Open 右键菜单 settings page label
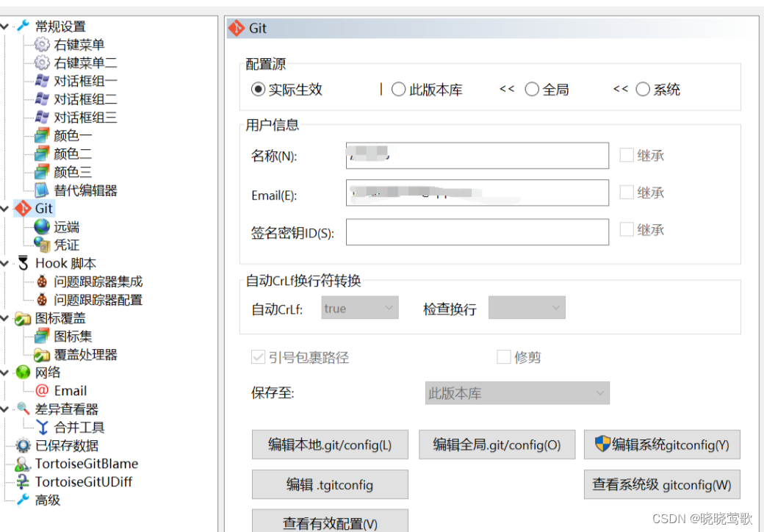This screenshot has width=764, height=532. pyautogui.click(x=79, y=45)
